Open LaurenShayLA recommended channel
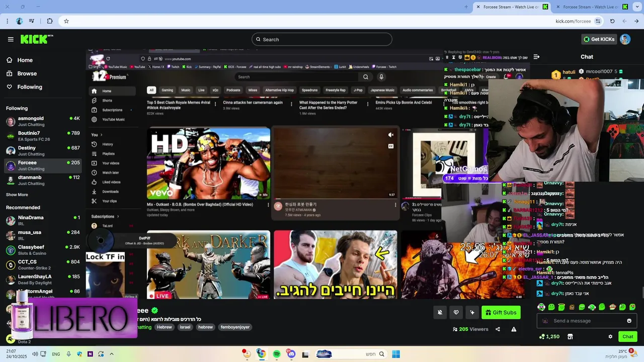 (43, 279)
